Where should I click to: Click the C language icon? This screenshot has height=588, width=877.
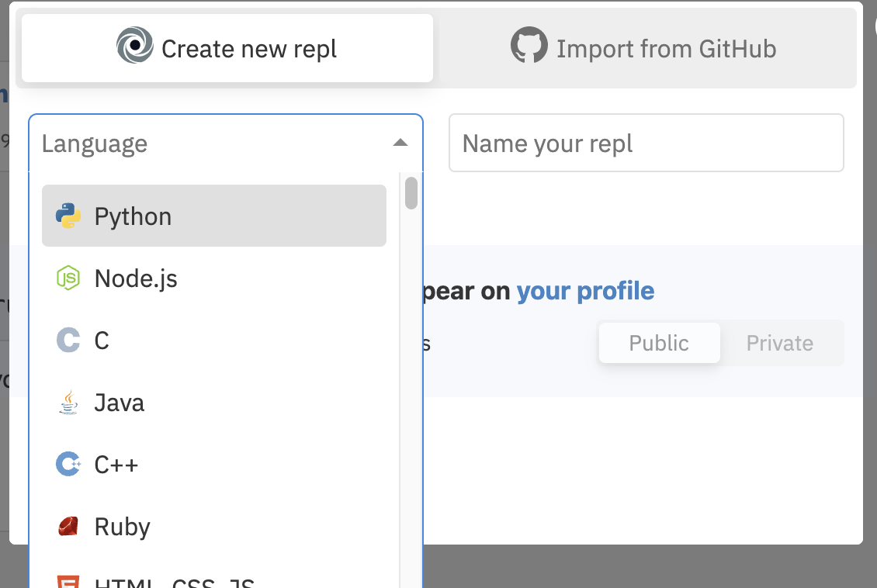(68, 340)
